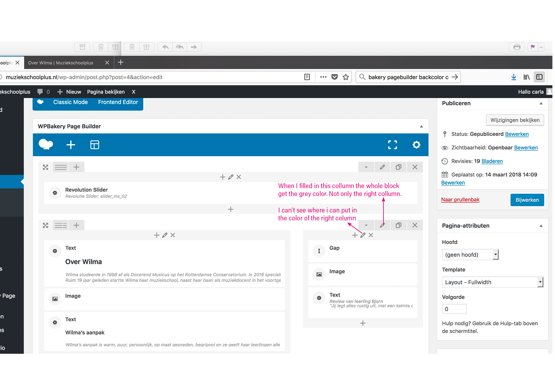Image resolution: width=555 pixels, height=392 pixels.
Task: Edit the right column with pencil icon
Action: [x=363, y=235]
